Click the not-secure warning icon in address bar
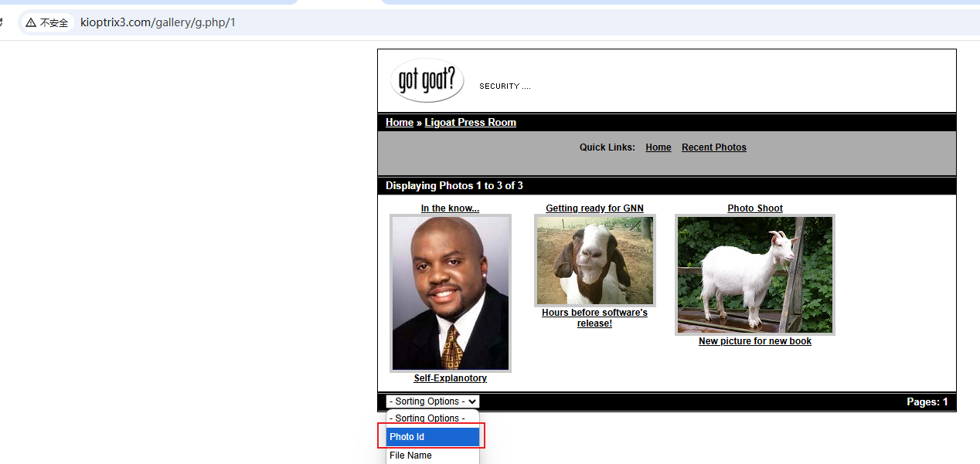 pos(31,22)
